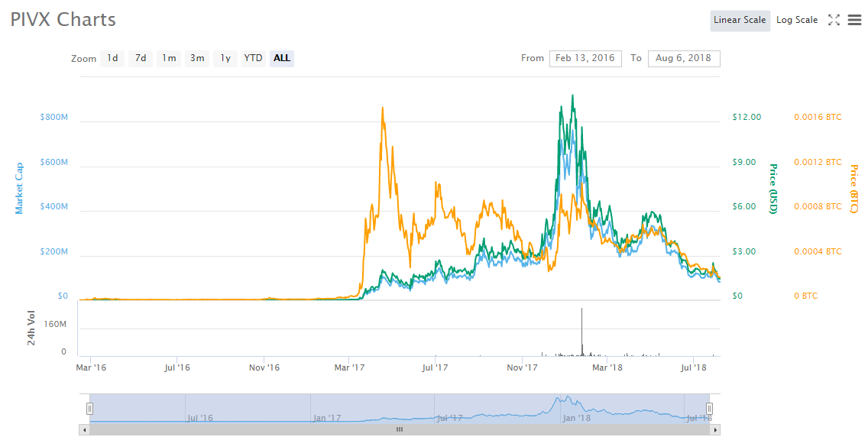Click the $9.00 USD price label
The width and height of the screenshot is (868, 437).
[x=744, y=162]
